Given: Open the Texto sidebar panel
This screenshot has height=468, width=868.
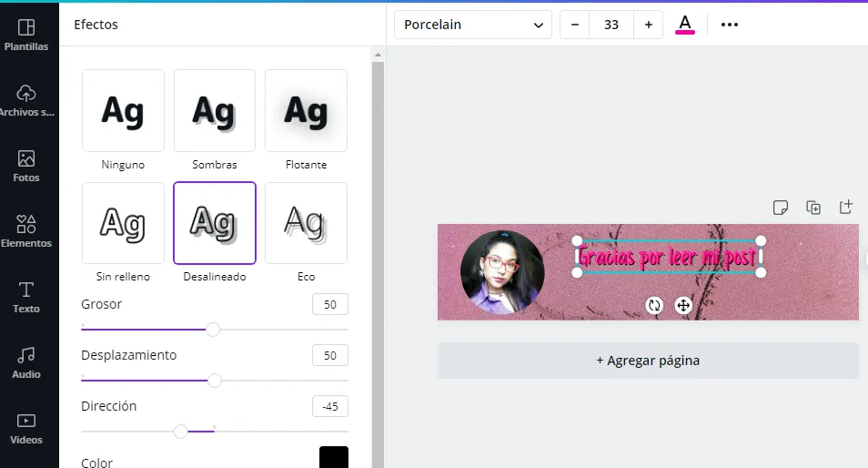Looking at the screenshot, I should pos(26,298).
